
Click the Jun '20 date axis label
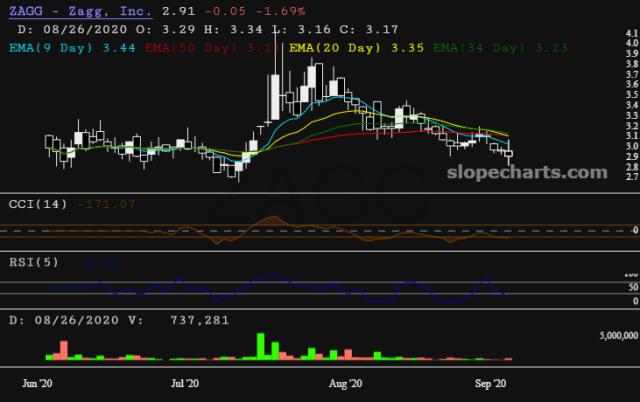[x=37, y=383]
